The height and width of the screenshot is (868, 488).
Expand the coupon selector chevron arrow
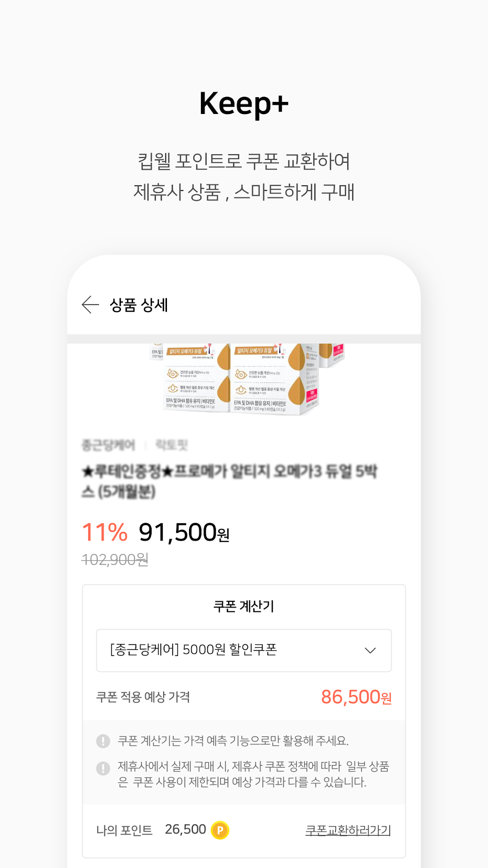370,650
